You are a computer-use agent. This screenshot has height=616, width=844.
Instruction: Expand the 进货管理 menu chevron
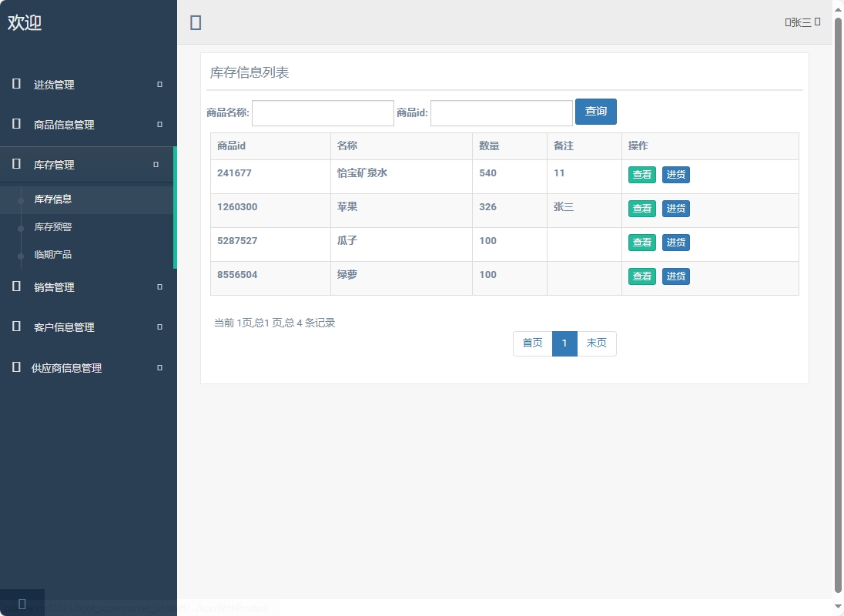tap(159, 85)
